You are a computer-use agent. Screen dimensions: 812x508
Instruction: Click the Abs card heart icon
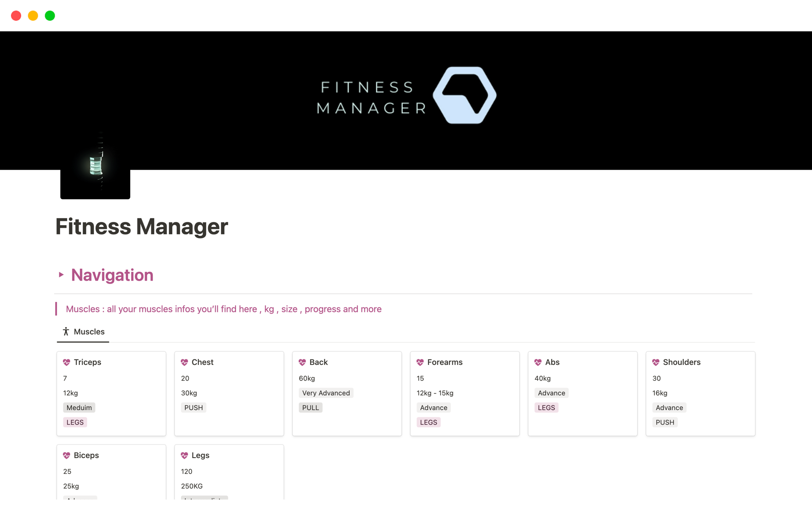538,362
